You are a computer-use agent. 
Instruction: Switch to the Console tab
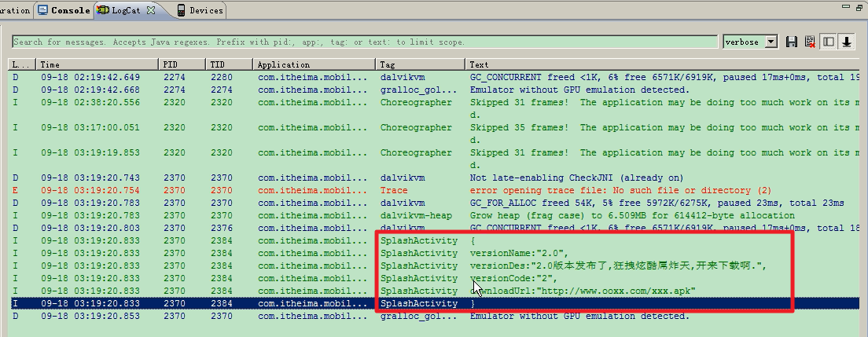(x=64, y=10)
